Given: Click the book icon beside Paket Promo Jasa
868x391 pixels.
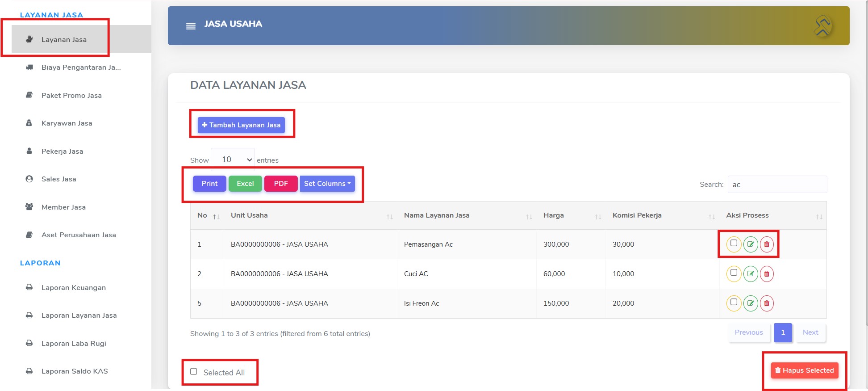Looking at the screenshot, I should click(x=29, y=95).
